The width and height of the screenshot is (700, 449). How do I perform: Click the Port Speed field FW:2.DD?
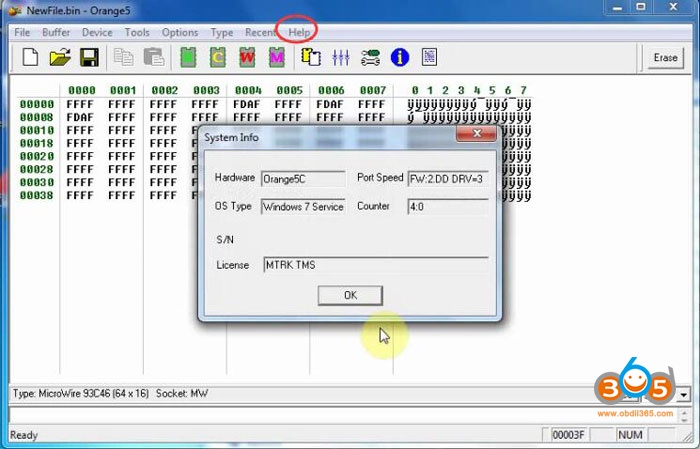click(x=448, y=179)
